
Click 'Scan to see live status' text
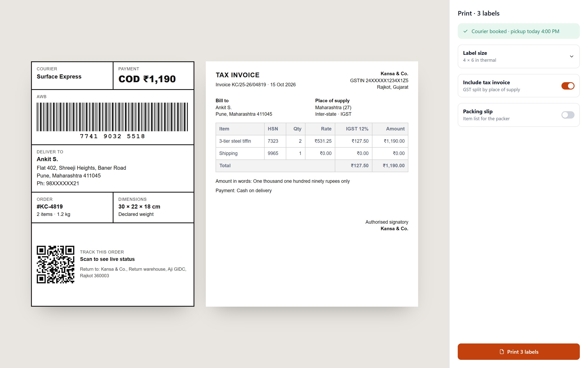107,259
